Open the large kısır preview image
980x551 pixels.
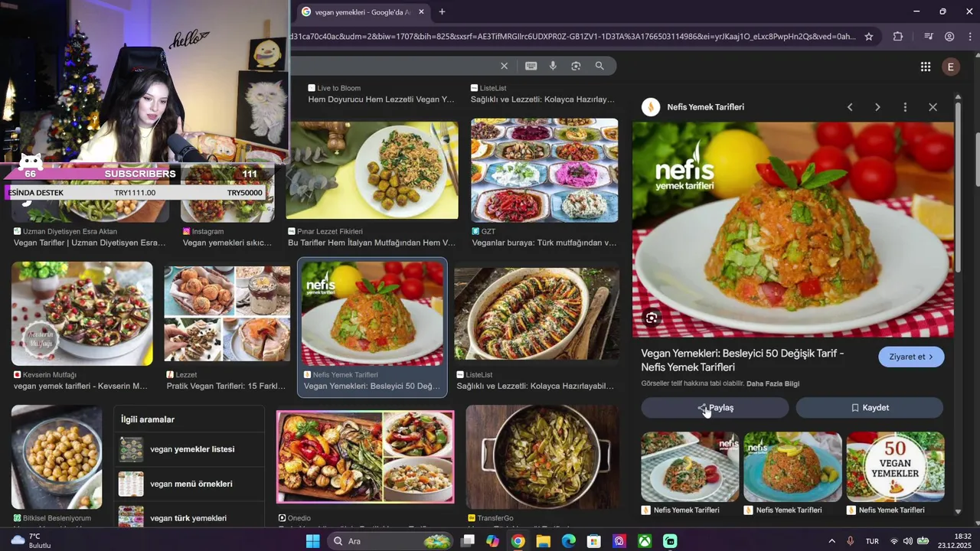[x=793, y=230]
